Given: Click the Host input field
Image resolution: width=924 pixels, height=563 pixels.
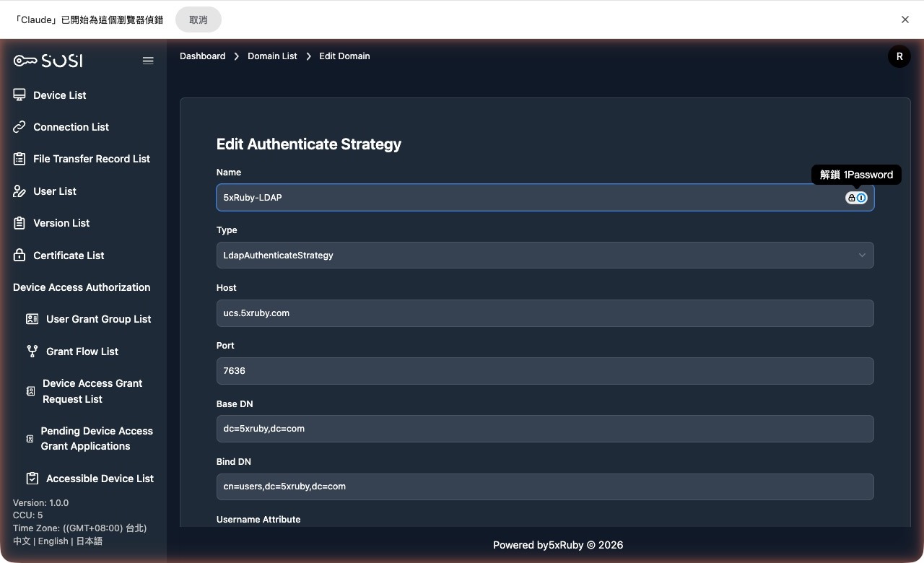Looking at the screenshot, I should pos(544,313).
